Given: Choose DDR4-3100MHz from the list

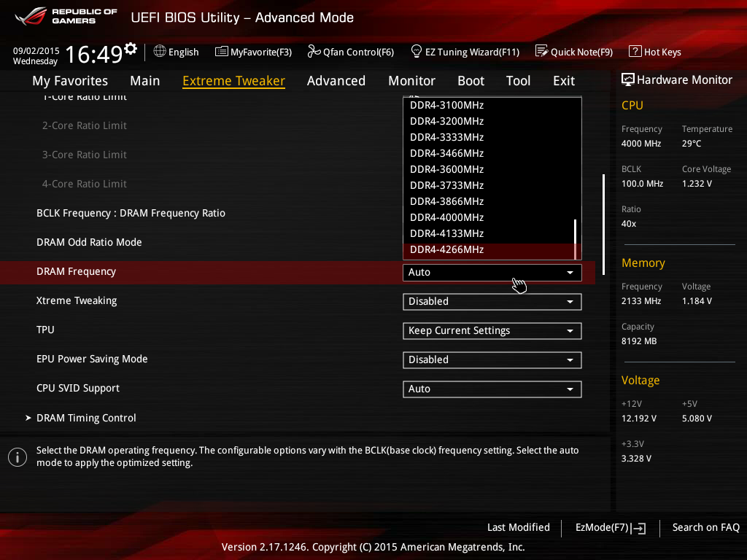Looking at the screenshot, I should tap(489, 105).
